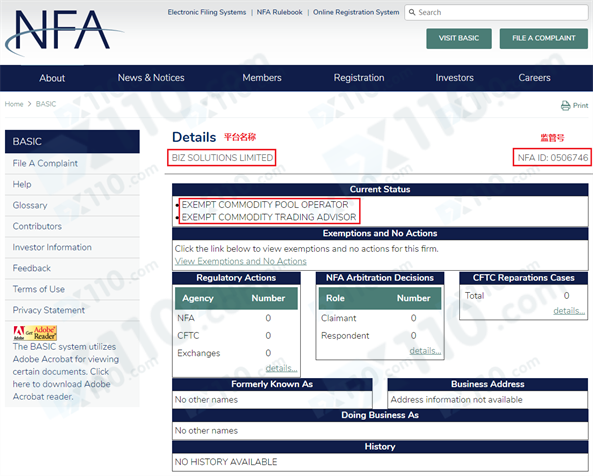Open Privacy Statement in sidebar
593x476 pixels.
pyautogui.click(x=72, y=310)
